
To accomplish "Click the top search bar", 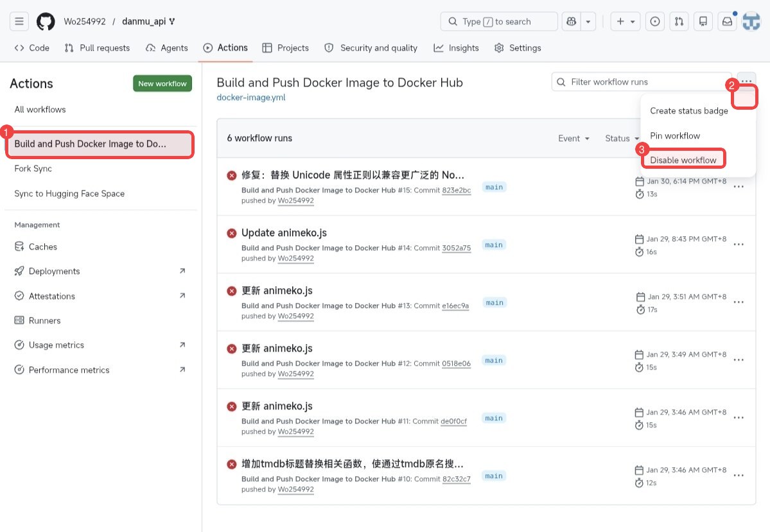I will [x=499, y=21].
